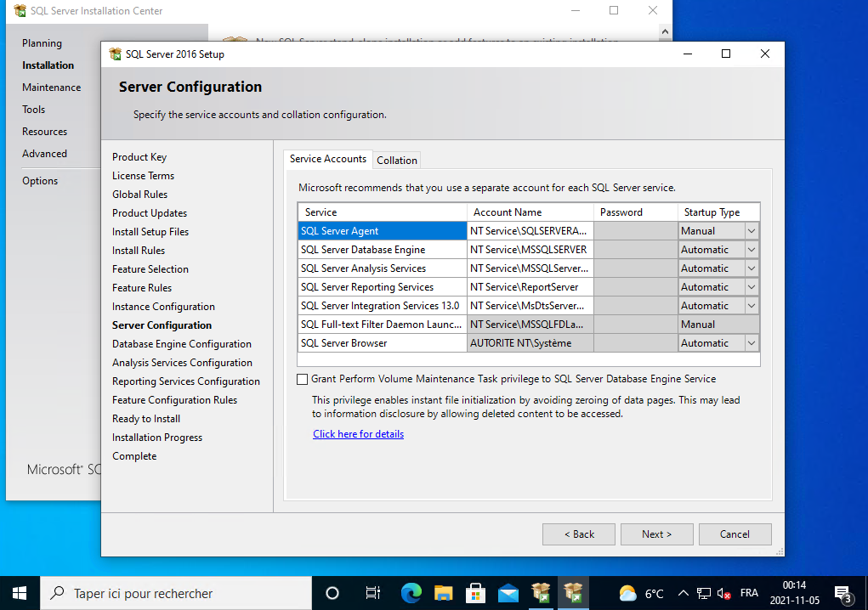The image size is (868, 610).
Task: Click the Windows Start button
Action: (20, 593)
